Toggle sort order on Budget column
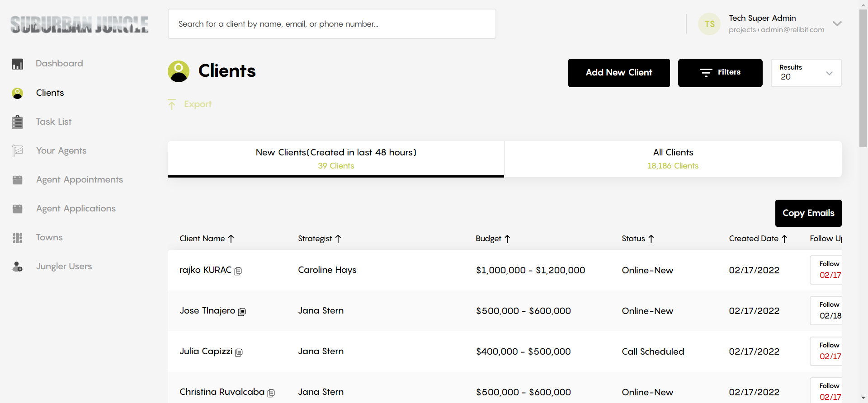The width and height of the screenshot is (868, 403). (507, 239)
